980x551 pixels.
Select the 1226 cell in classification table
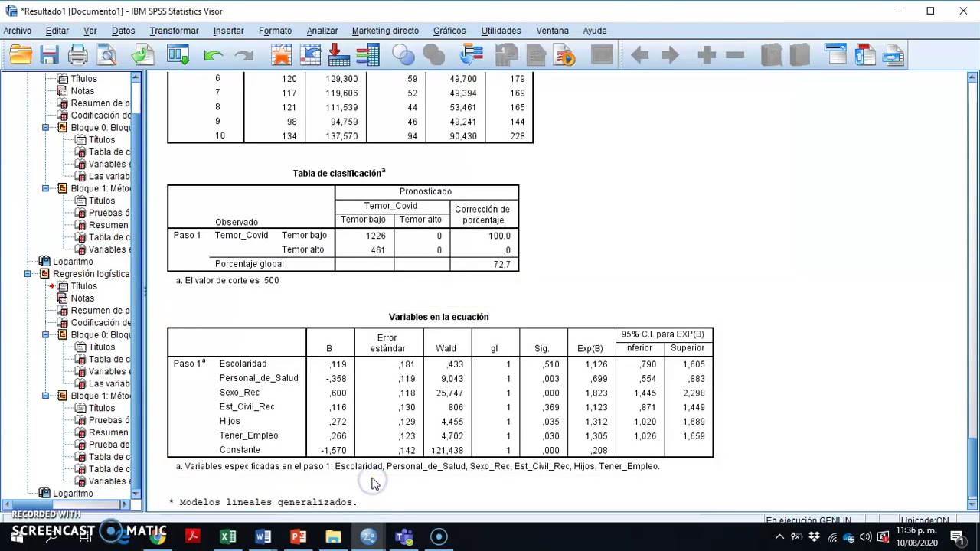click(375, 236)
